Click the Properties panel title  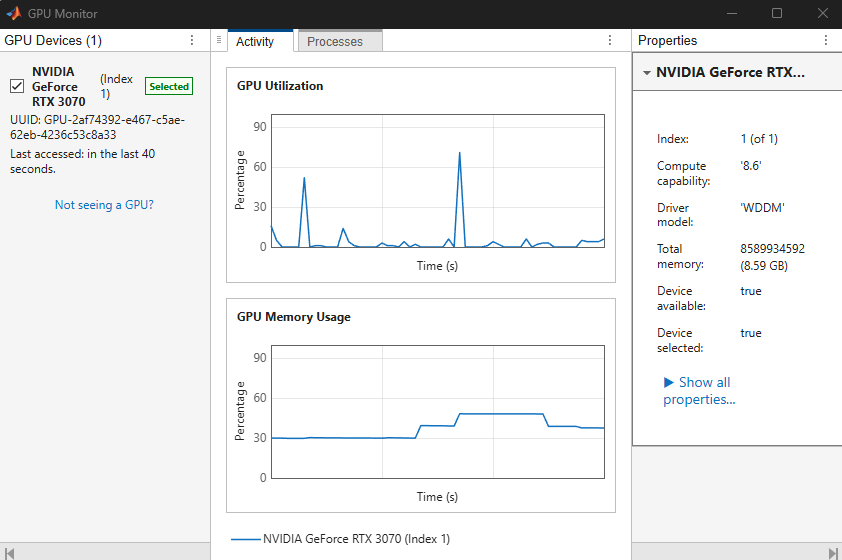coord(667,40)
